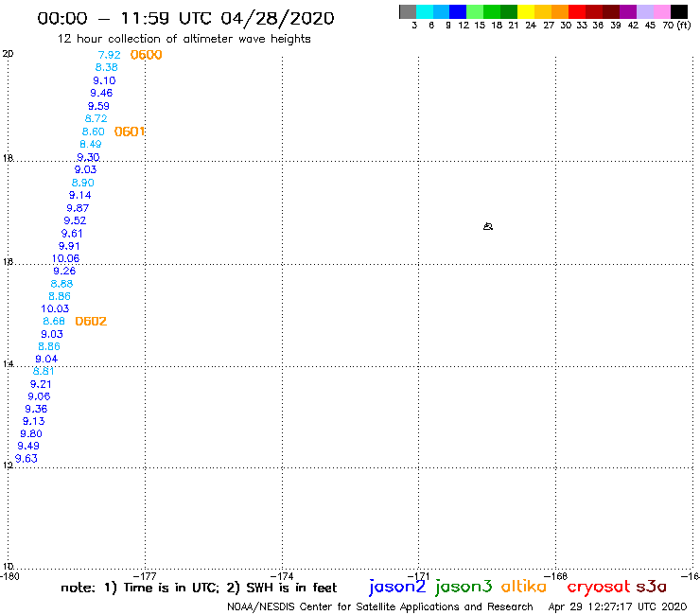700x615 pixels.
Task: Click the pink swatch near 70 ft
Action: click(661, 11)
